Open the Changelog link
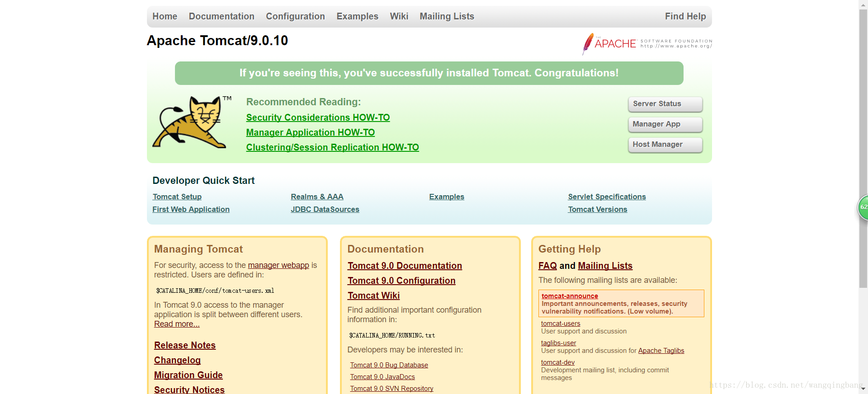 click(x=177, y=360)
